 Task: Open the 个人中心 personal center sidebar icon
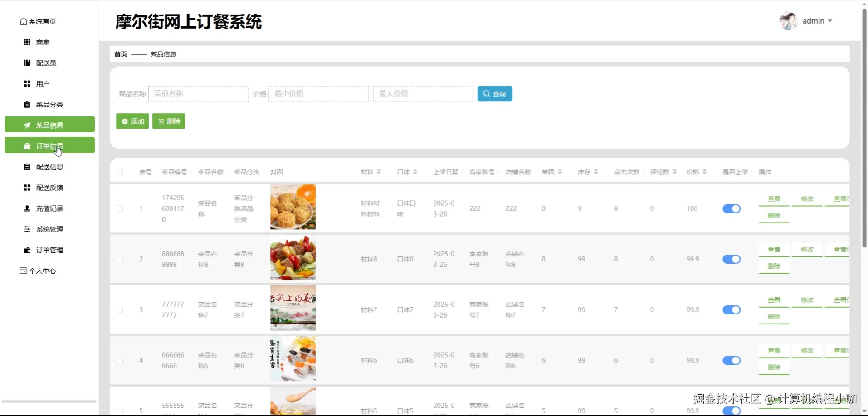click(23, 271)
